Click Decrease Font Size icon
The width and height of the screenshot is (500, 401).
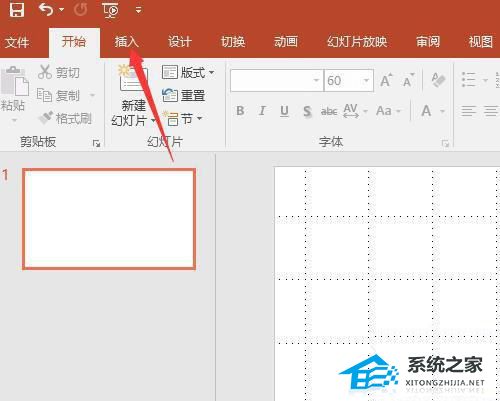tap(408, 80)
